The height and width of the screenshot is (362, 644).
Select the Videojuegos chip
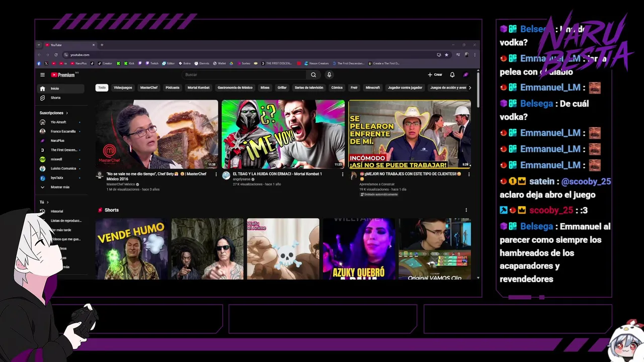pos(123,87)
